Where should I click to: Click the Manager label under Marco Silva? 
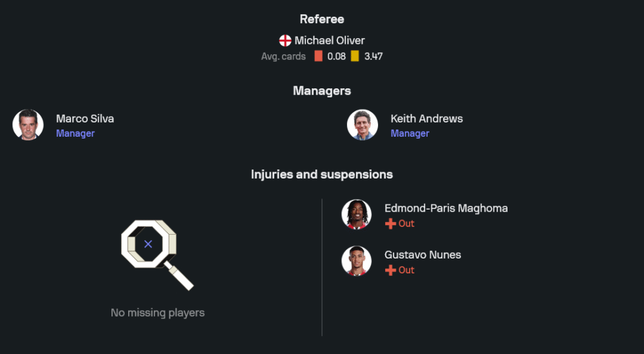click(x=75, y=133)
